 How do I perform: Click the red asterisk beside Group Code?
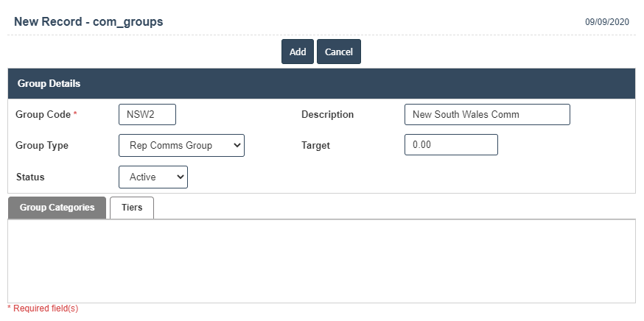75,114
